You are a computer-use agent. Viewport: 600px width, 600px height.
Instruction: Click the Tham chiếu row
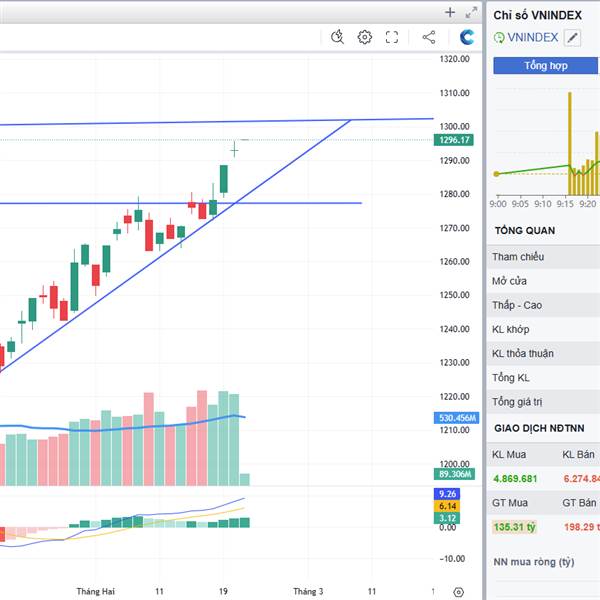coord(543,257)
